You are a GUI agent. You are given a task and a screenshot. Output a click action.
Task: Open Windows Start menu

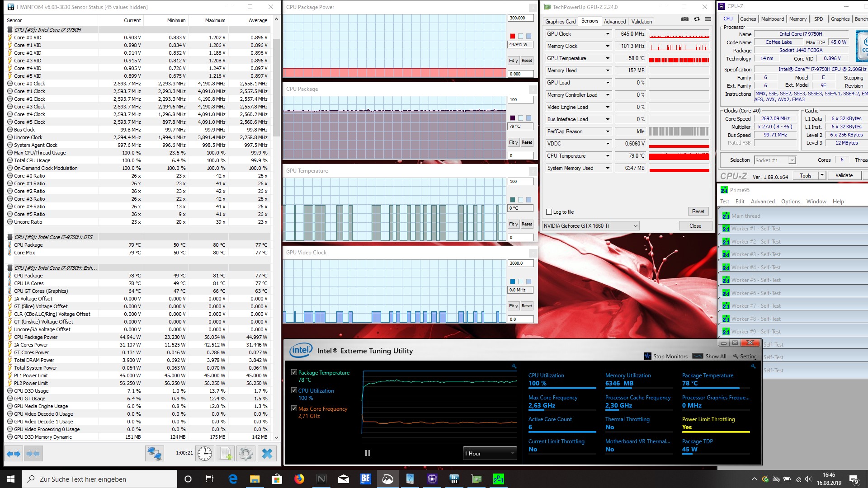[11, 479]
